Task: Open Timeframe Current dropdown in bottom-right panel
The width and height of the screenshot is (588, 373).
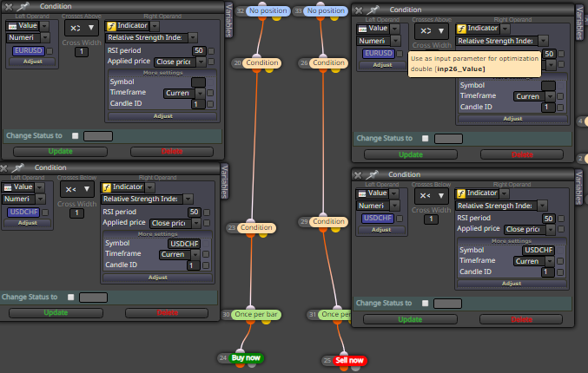Action: tap(550, 261)
